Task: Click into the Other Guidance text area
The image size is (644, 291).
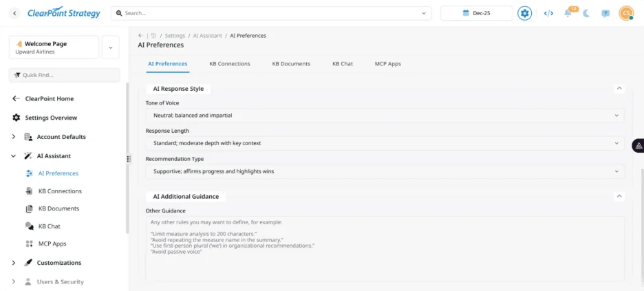Action: coord(385,249)
